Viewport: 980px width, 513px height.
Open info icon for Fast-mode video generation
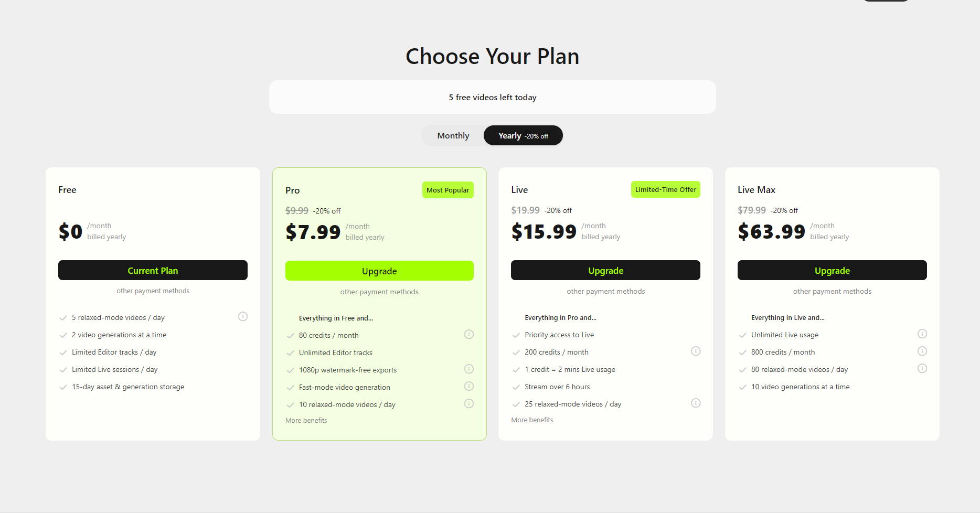pyautogui.click(x=469, y=386)
